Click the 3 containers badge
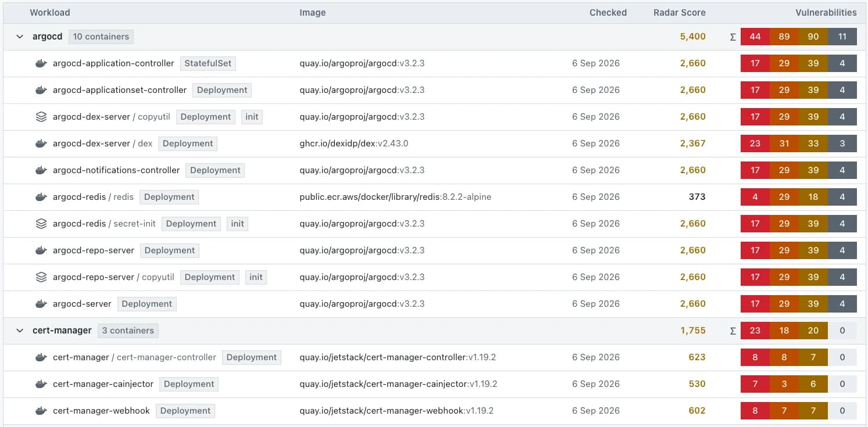The image size is (868, 427). coord(128,331)
